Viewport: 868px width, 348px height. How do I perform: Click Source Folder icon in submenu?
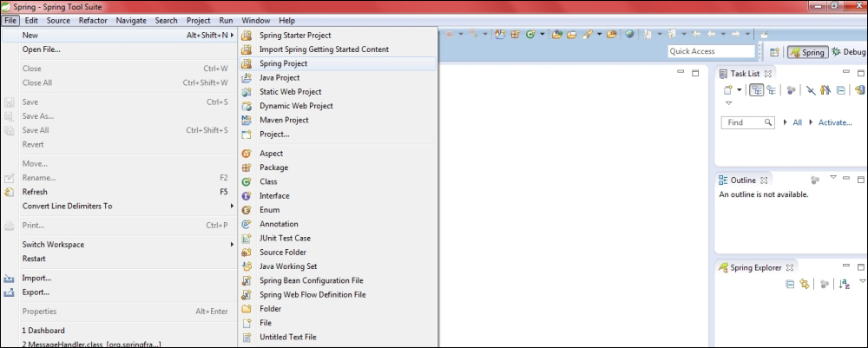[247, 253]
